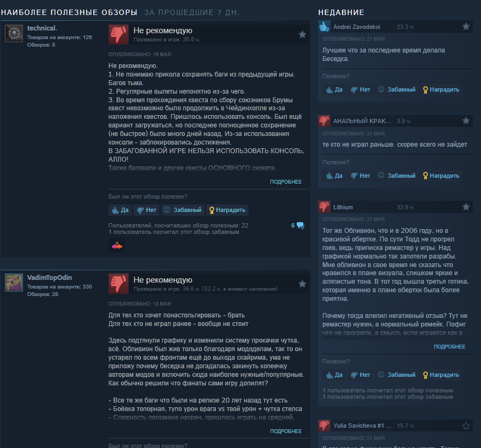The image size is (481, 448).
Task: Mark Lithium's review as 'Забавный'
Action: tap(397, 375)
